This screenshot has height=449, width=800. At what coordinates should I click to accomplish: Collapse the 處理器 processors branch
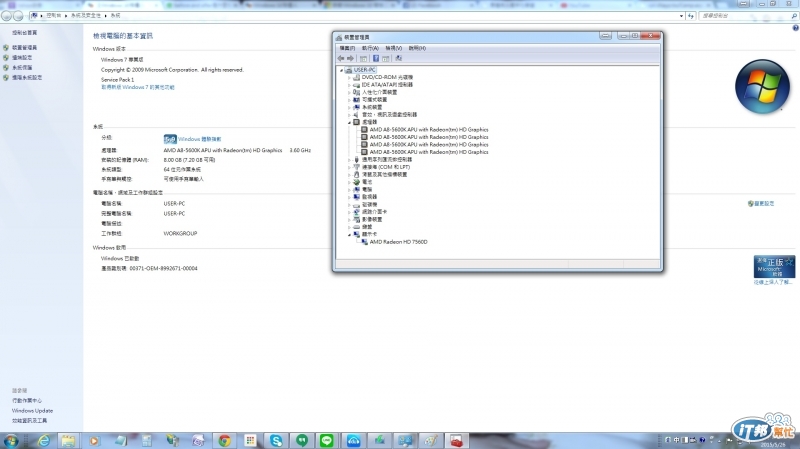349,122
